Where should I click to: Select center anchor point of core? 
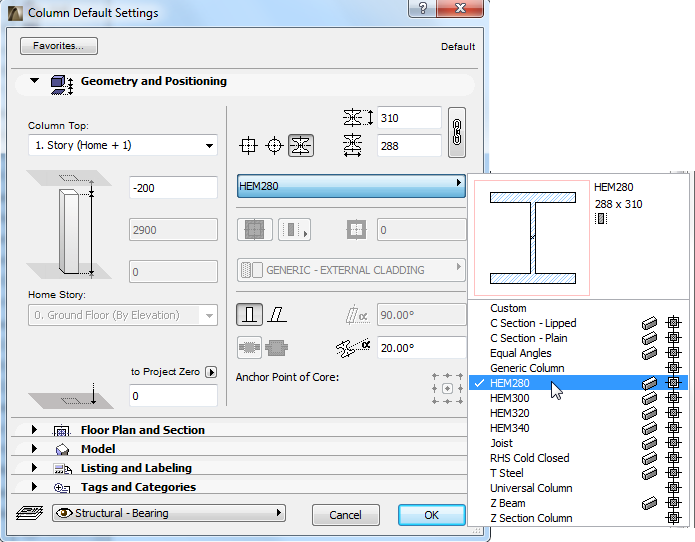click(448, 389)
